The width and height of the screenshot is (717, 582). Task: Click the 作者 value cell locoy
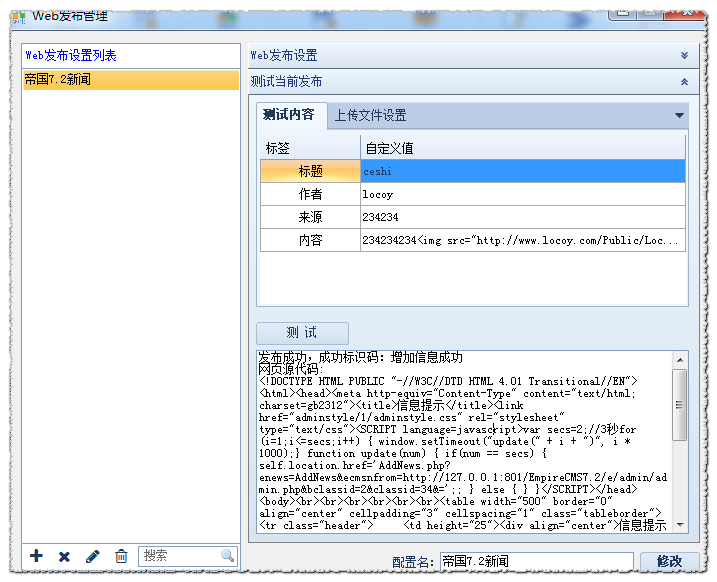point(522,194)
